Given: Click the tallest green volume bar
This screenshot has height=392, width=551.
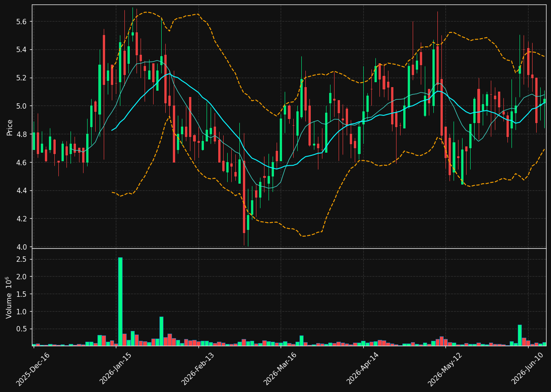Looking at the screenshot, I should 120,301.
